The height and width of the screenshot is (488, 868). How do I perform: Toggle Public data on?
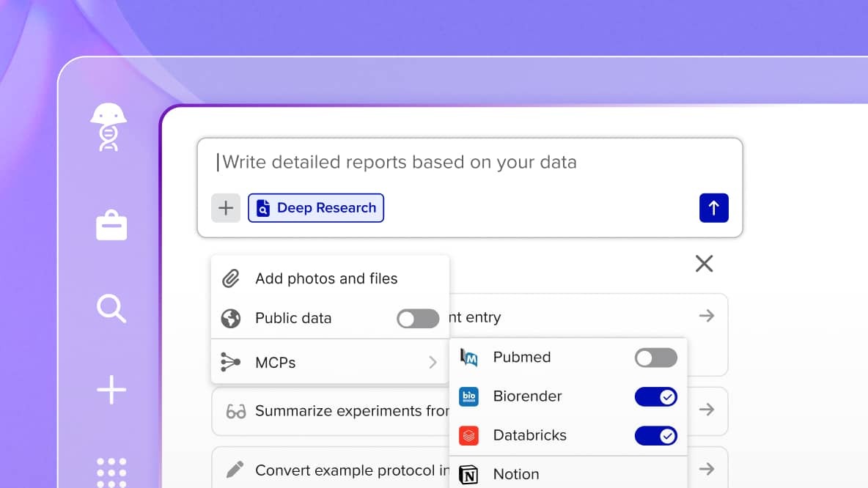(418, 319)
